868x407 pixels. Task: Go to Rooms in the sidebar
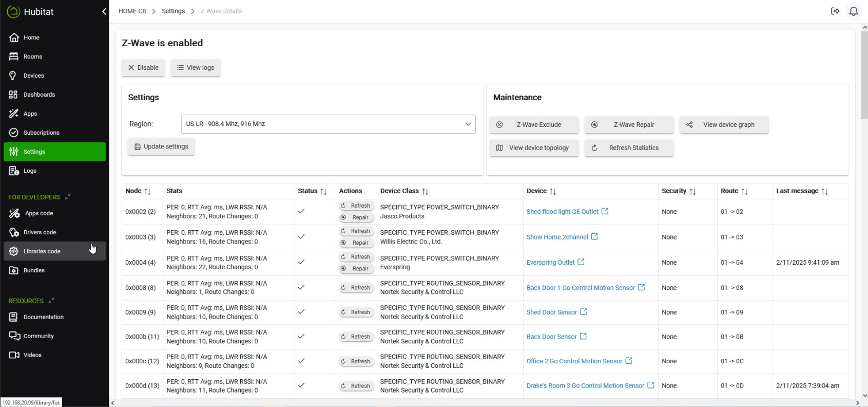coord(54,57)
